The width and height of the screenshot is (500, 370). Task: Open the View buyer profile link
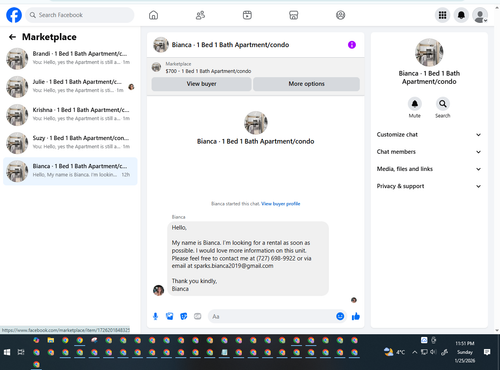tap(281, 204)
